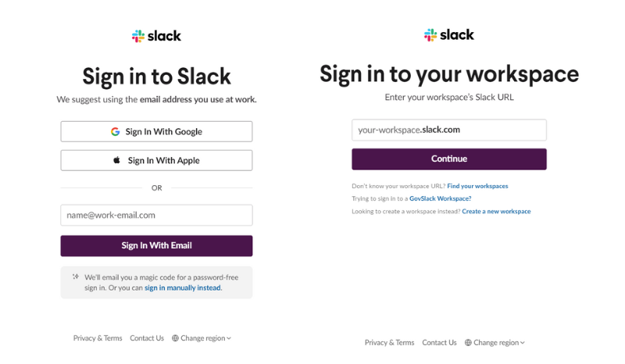Expand left Change region chevron
The image size is (625, 364).
click(229, 338)
